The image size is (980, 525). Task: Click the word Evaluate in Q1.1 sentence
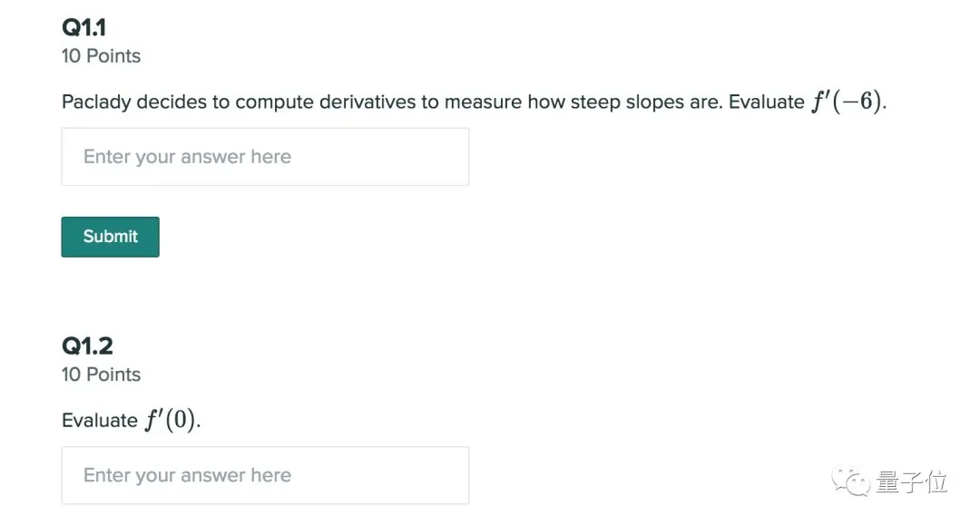point(766,102)
